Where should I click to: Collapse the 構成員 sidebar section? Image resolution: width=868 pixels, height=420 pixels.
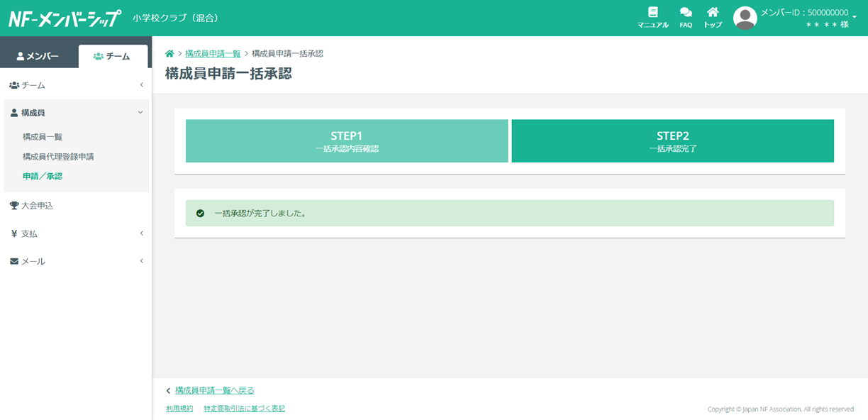pyautogui.click(x=76, y=113)
